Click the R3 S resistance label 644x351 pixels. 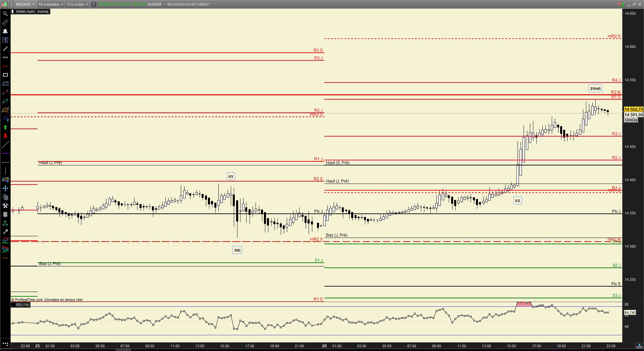click(318, 50)
